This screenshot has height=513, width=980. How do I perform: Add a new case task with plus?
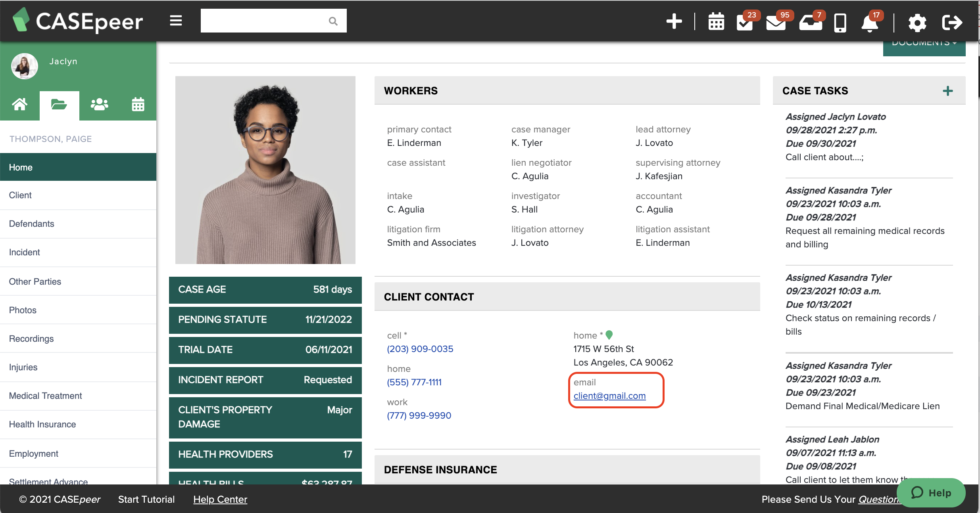948,91
